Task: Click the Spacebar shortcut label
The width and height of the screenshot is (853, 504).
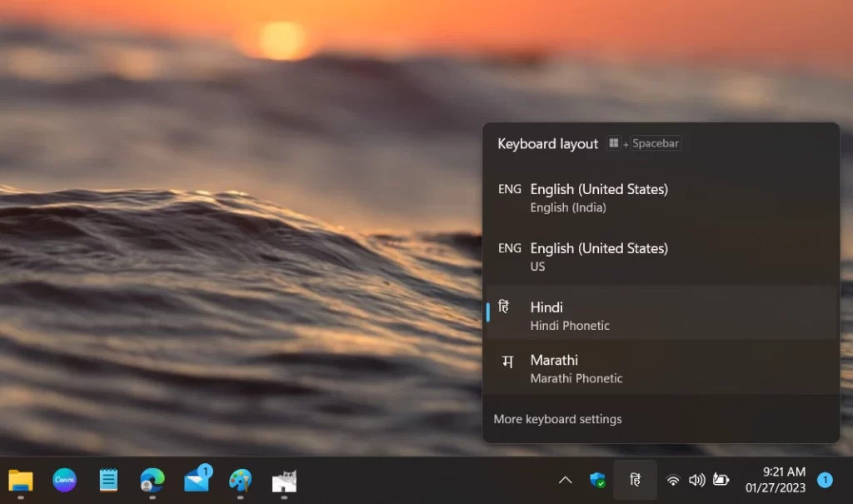Action: click(x=656, y=143)
